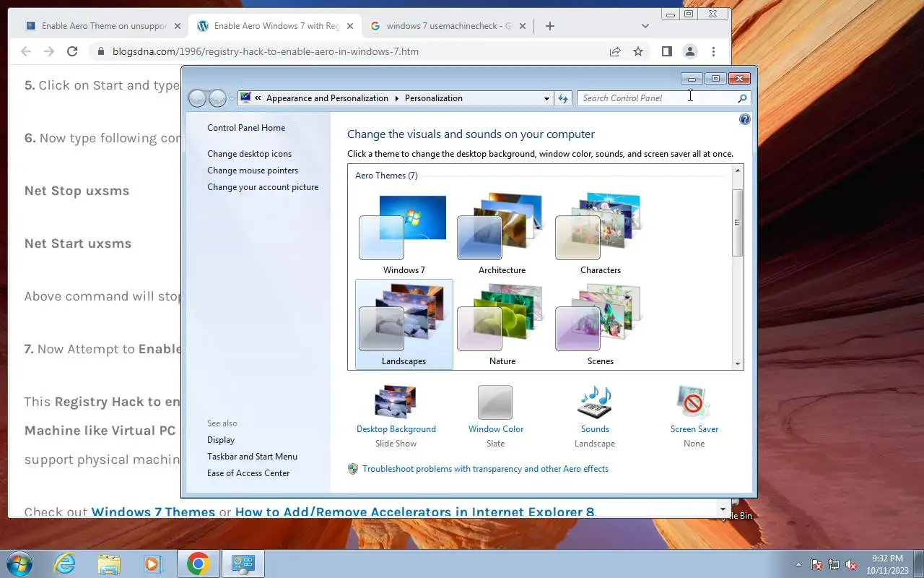Share this page icon in Chrome

tap(615, 51)
